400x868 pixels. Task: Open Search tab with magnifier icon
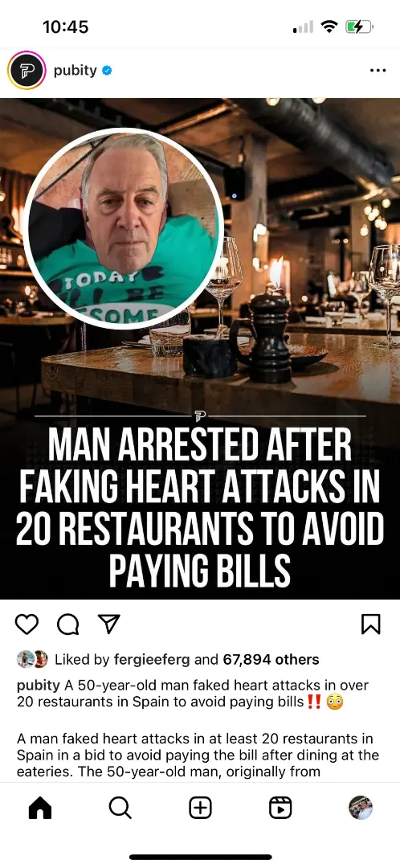120,809
